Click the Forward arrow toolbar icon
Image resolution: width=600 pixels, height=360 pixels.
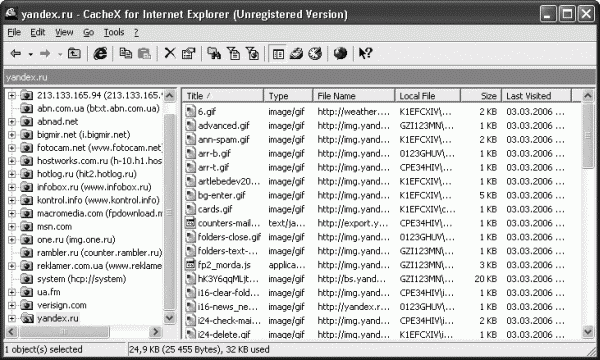(45, 54)
